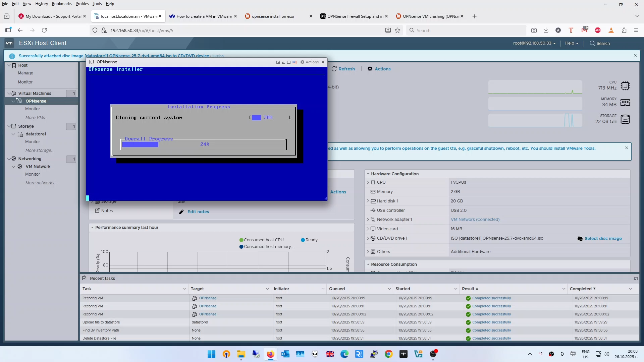Maximize the Recent tasks panel
Image resolution: width=644 pixels, height=362 pixels.
coord(636,279)
